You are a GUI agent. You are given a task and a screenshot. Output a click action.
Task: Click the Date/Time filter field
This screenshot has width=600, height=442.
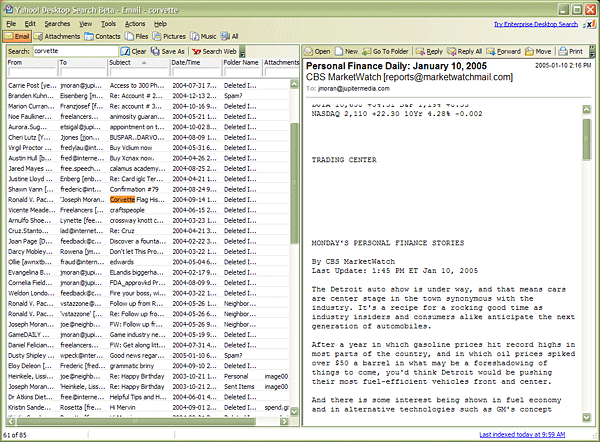pos(196,72)
